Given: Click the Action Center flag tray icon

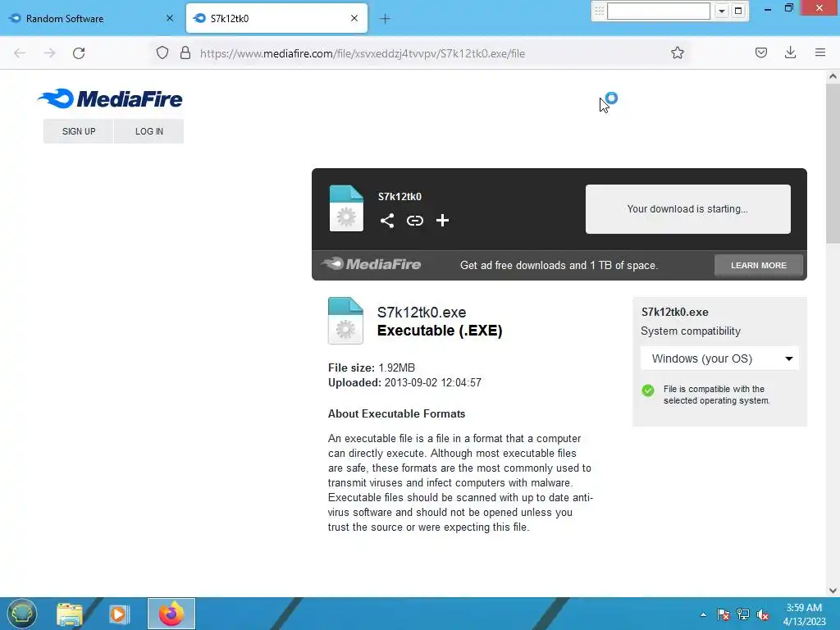Looking at the screenshot, I should coord(723,614).
